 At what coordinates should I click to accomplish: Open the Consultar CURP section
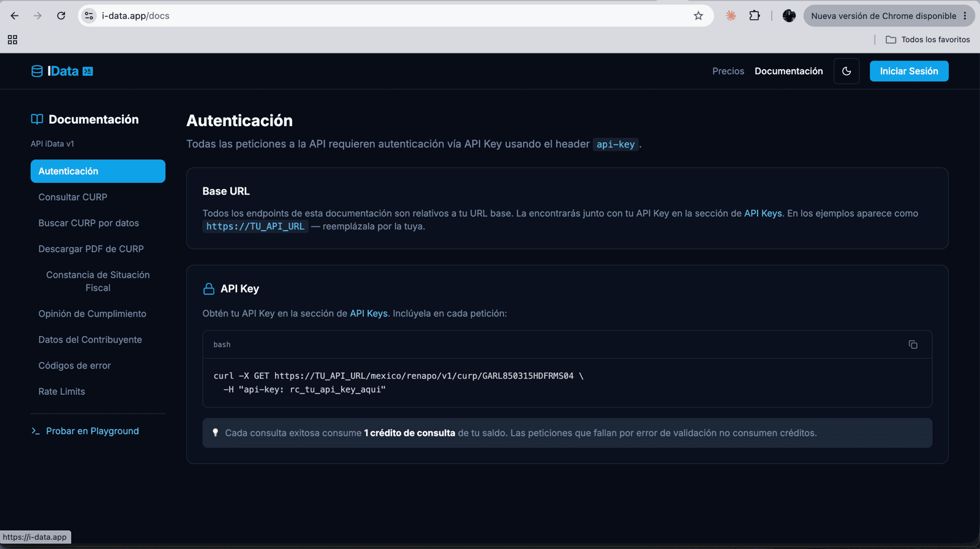coord(98,197)
